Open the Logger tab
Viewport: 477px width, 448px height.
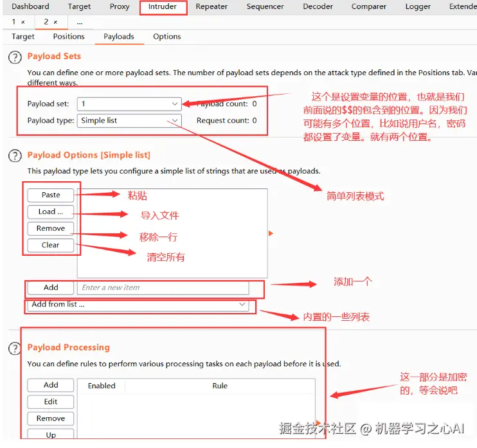point(418,6)
